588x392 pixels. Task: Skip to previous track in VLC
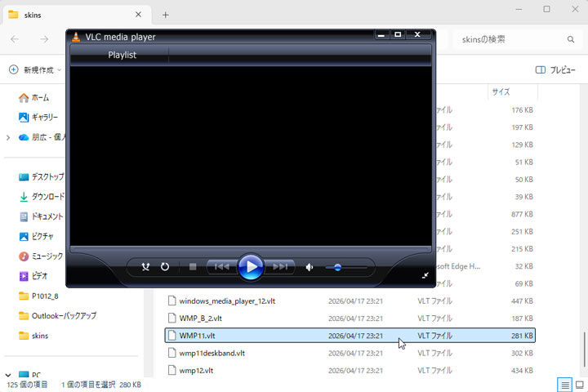222,267
